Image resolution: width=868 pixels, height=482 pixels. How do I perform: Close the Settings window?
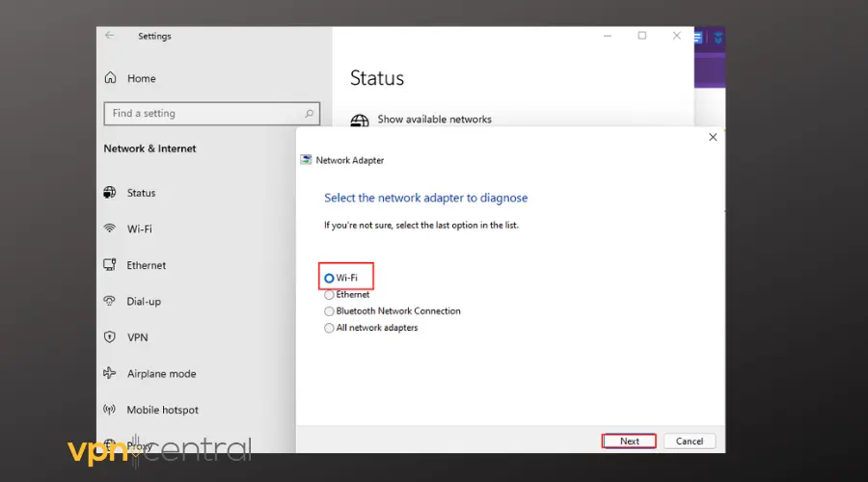[676, 36]
